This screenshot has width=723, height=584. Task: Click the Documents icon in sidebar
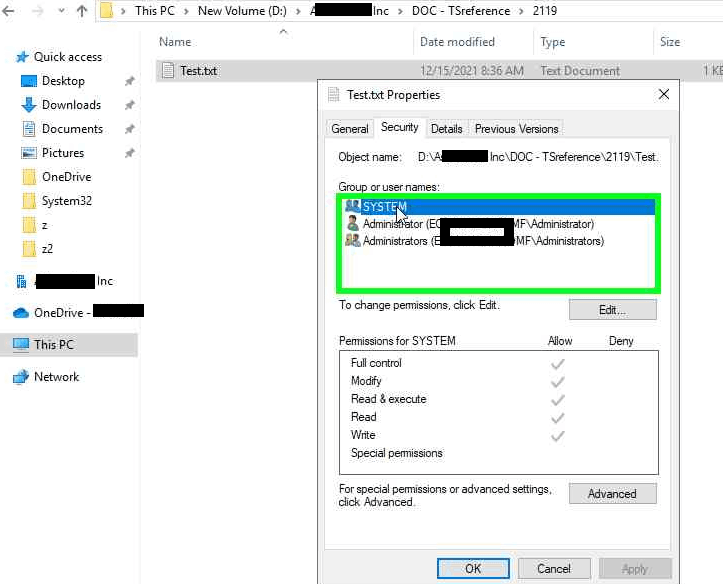29,129
